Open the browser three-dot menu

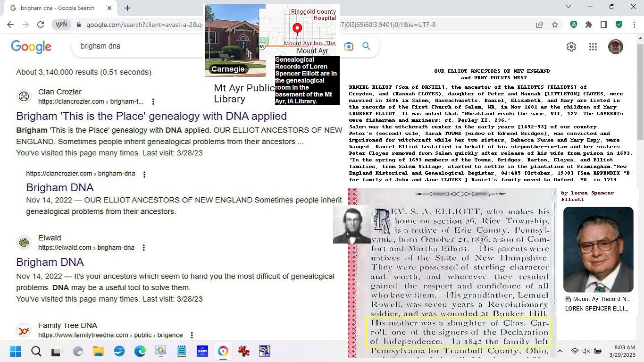(633, 25)
